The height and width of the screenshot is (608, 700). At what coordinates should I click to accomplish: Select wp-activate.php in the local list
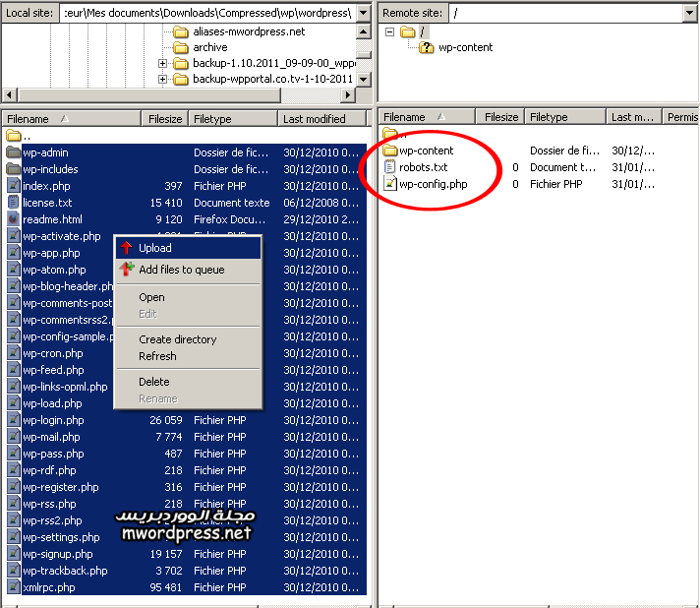coord(62,236)
